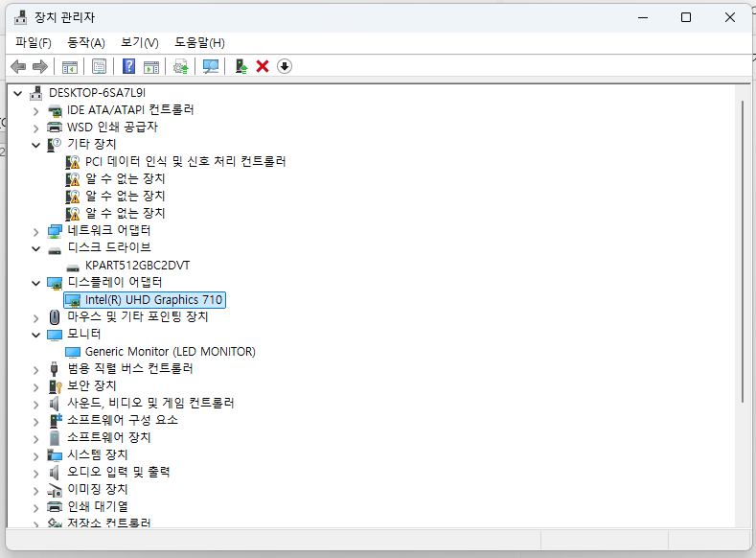Click the Update driver icon with green arrow
The width and height of the screenshot is (756, 558).
tap(241, 66)
